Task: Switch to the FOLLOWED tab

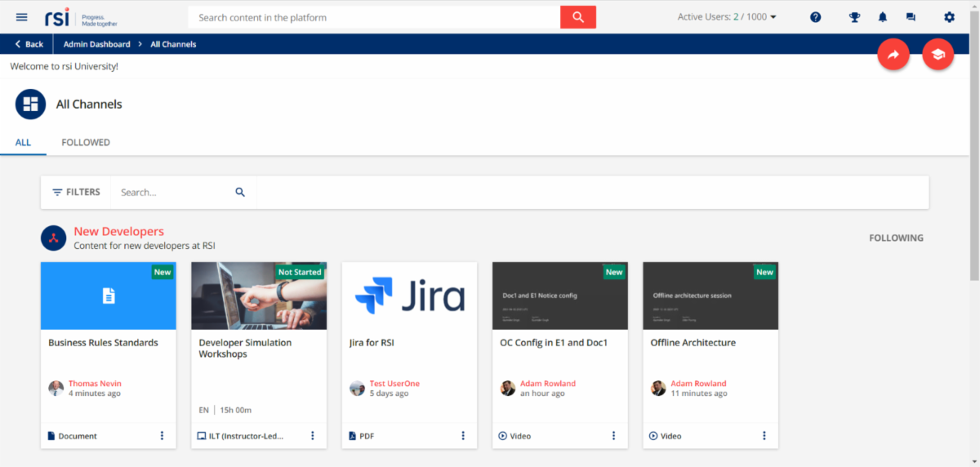Action: click(86, 142)
